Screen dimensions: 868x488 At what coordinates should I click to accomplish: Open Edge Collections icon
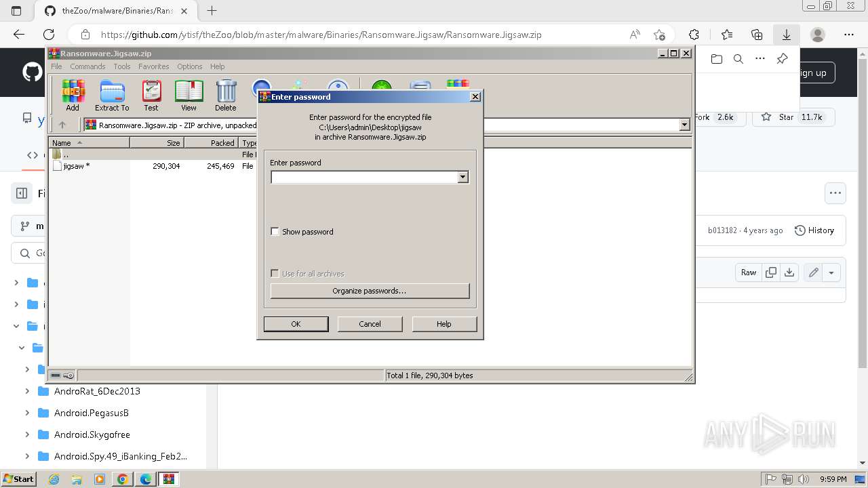(757, 35)
